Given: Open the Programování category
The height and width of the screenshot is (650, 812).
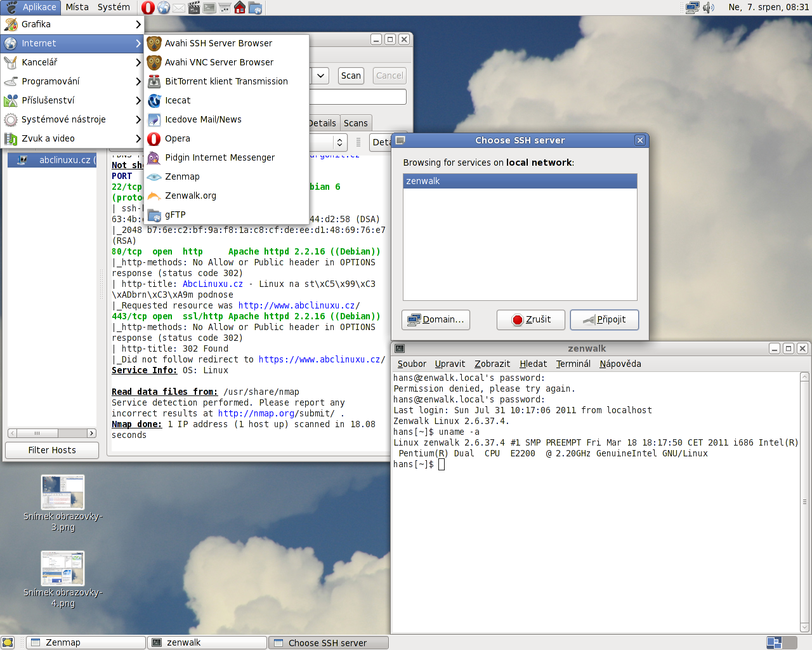Looking at the screenshot, I should tap(72, 81).
